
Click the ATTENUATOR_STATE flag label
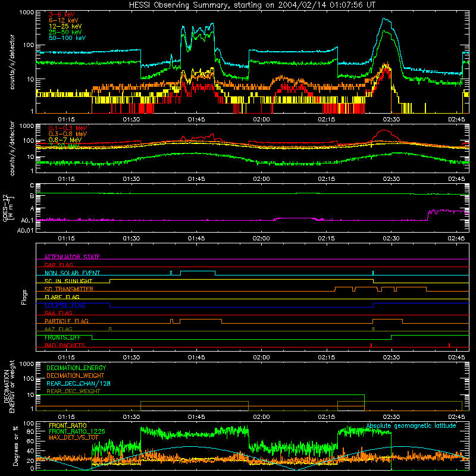[72, 257]
